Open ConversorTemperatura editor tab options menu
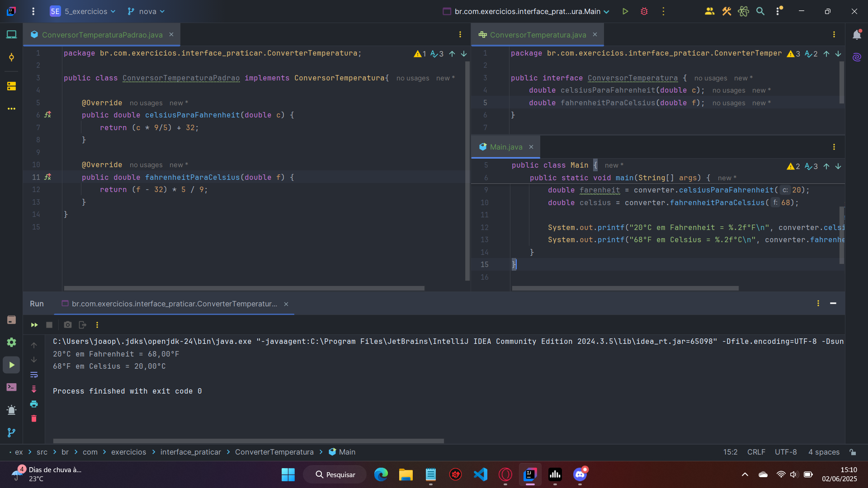868x488 pixels. (834, 35)
